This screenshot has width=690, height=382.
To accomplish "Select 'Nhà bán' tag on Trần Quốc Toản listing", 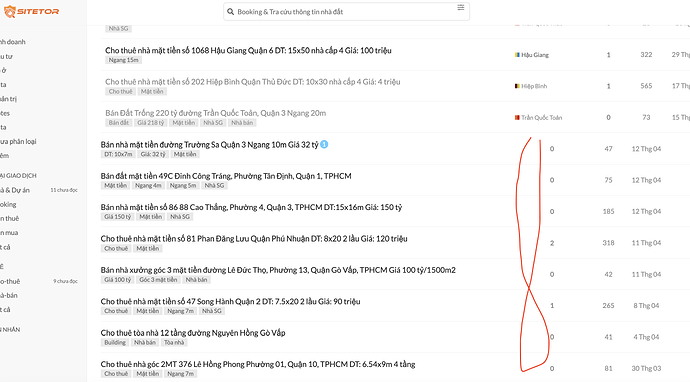I will pyautogui.click(x=242, y=123).
